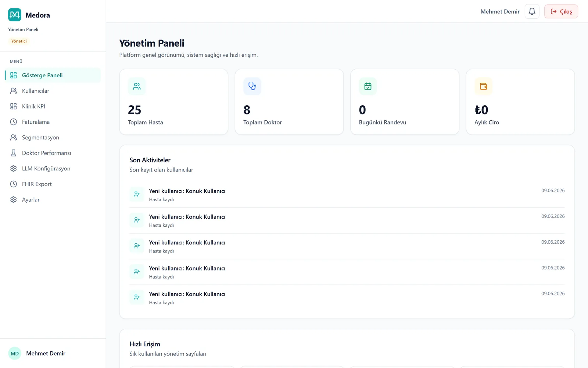Click 'Sık kullanılan yönetim sayfaları' text
The height and width of the screenshot is (368, 588).
[x=168, y=354]
